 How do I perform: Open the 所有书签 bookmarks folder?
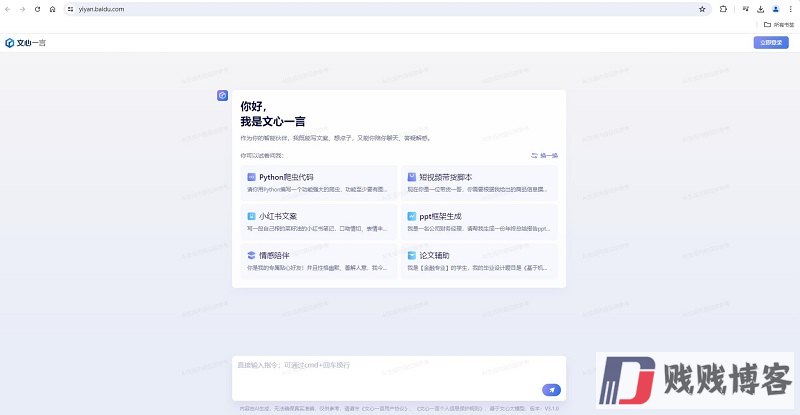779,25
